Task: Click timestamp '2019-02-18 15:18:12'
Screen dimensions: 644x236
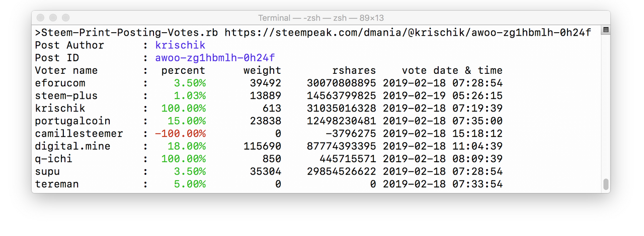Action: click(x=443, y=134)
